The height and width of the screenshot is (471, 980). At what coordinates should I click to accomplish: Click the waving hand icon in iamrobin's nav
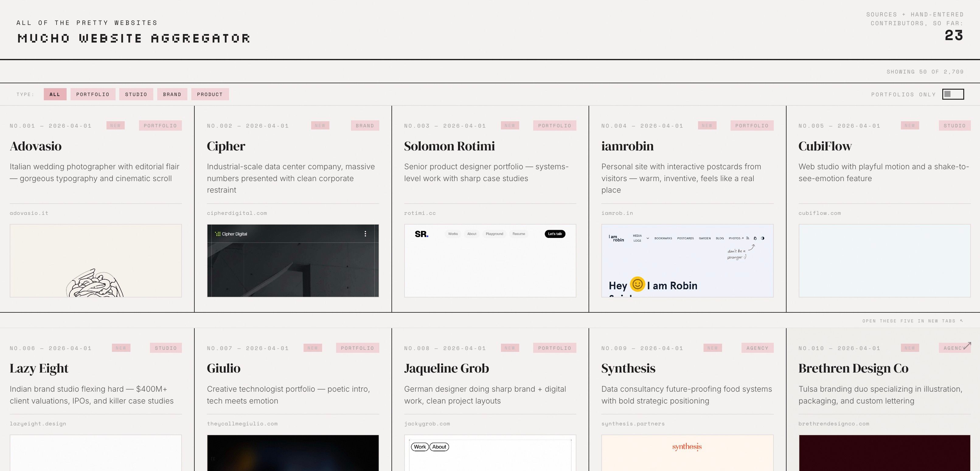pos(755,238)
